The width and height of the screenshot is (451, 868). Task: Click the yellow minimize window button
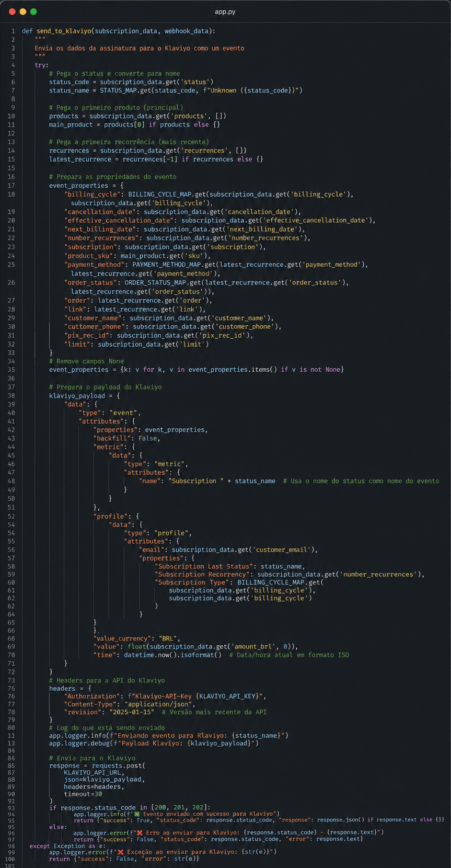(22, 12)
